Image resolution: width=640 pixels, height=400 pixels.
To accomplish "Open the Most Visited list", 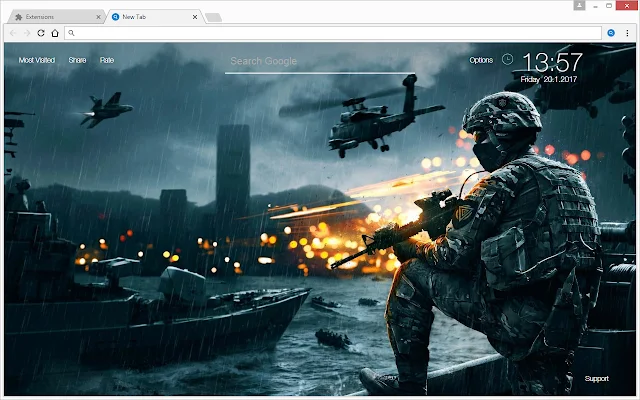I will [x=37, y=60].
